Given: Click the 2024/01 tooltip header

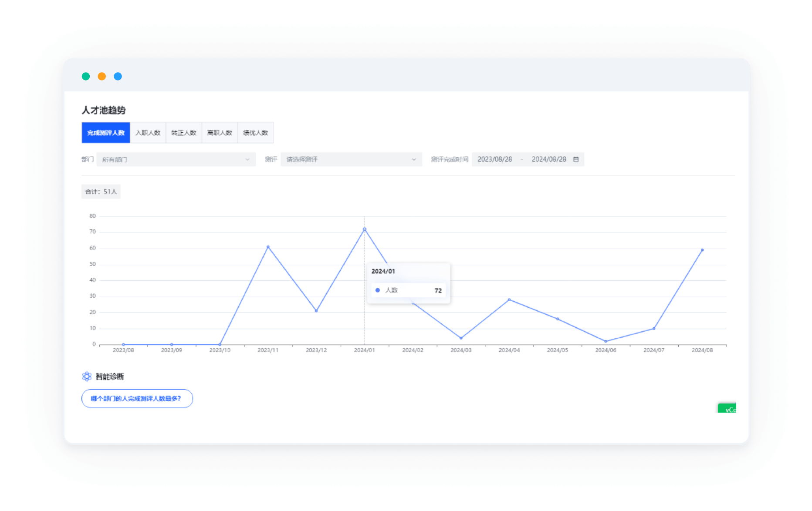Looking at the screenshot, I should [383, 271].
